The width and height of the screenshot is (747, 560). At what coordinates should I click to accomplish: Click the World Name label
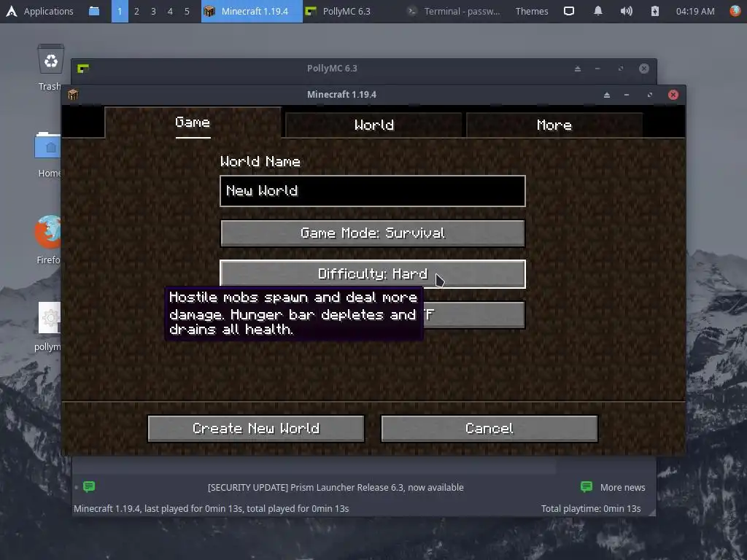pyautogui.click(x=260, y=161)
